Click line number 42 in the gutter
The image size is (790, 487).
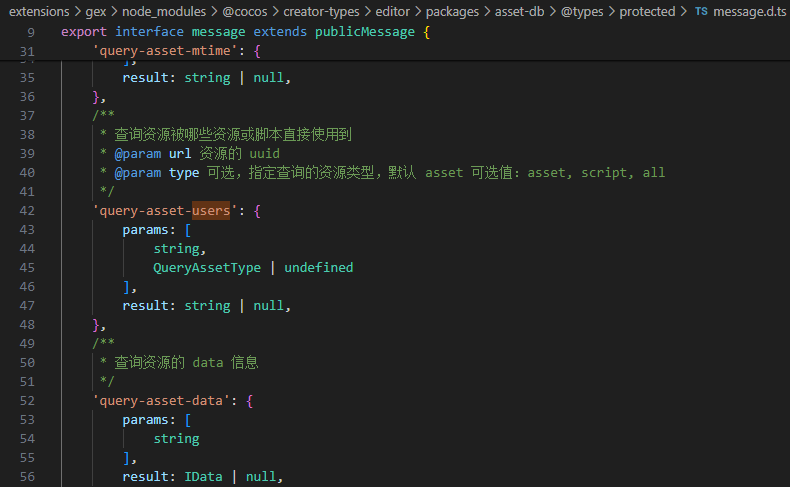(27, 211)
